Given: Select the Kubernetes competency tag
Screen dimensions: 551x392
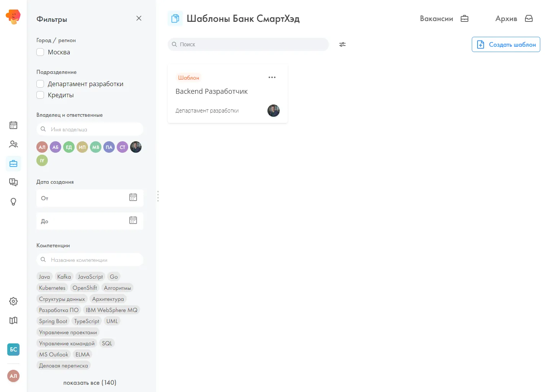Looking at the screenshot, I should (52, 288).
